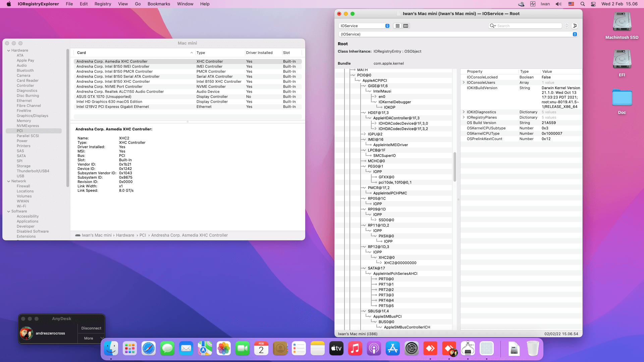The width and height of the screenshot is (644, 362).
Task: Click the registry tree's vertical scrollbar
Action: click(454, 167)
